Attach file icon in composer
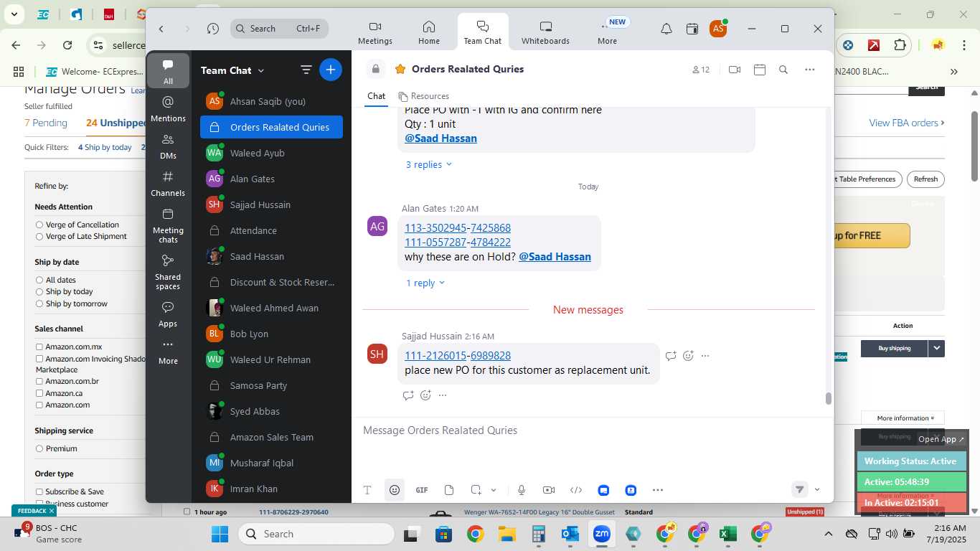Viewport: 980px width, 551px height. 449,490
